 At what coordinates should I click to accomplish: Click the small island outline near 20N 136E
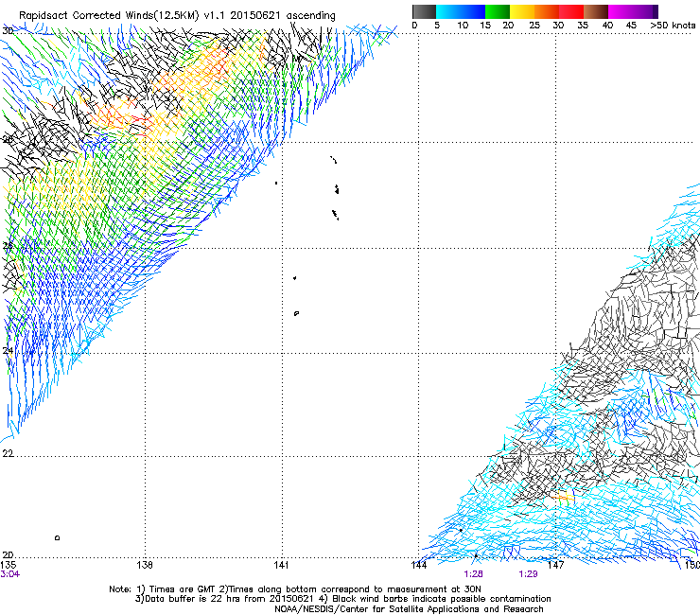(x=57, y=537)
